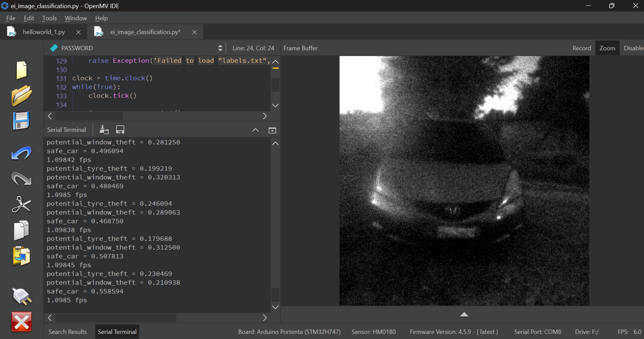Collapse the Serial Terminal with up chevron
Screen dimensions: 644x339
[255, 130]
